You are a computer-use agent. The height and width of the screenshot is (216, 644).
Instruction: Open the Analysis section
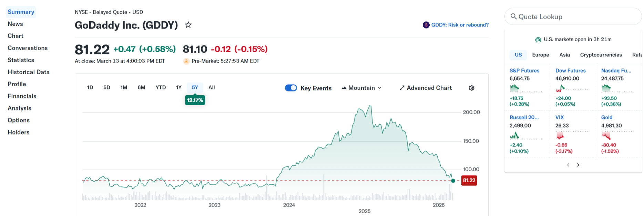point(19,108)
